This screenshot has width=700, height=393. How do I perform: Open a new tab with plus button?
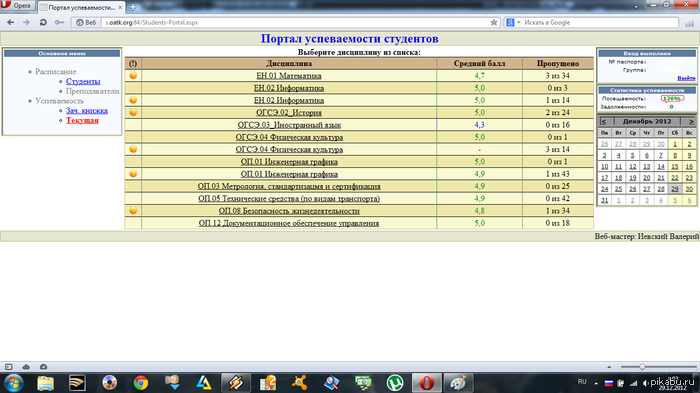[133, 7]
